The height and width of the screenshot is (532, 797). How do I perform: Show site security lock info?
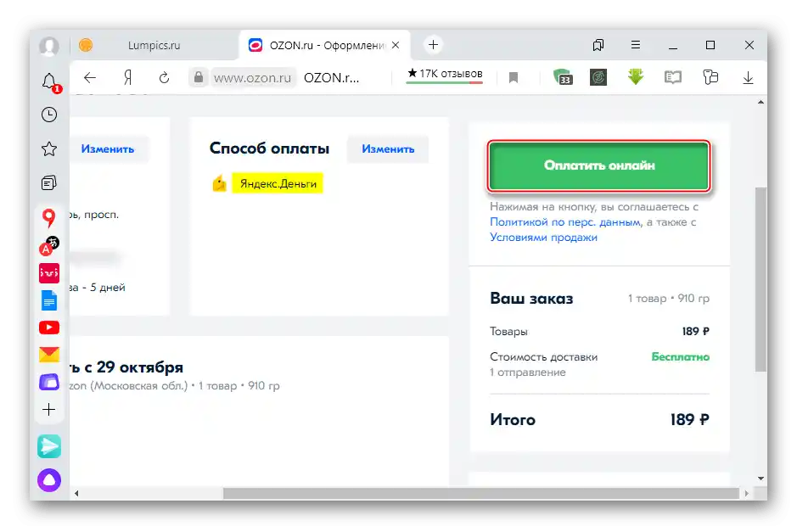click(x=199, y=77)
